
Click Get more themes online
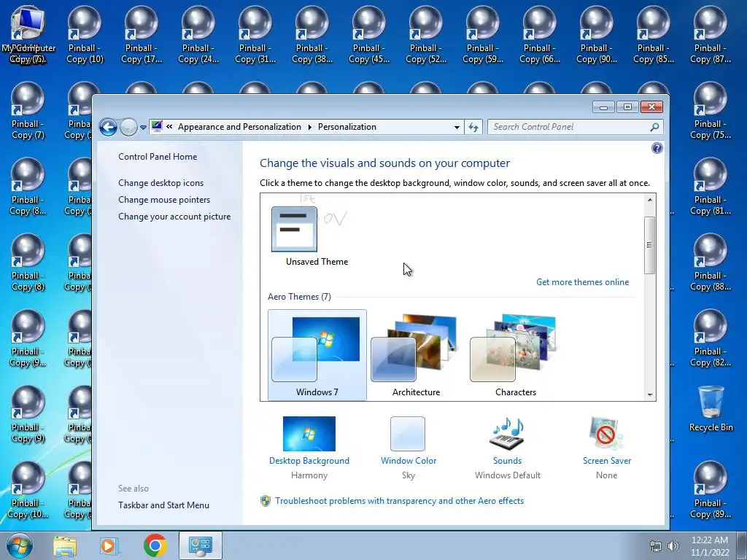[583, 282]
